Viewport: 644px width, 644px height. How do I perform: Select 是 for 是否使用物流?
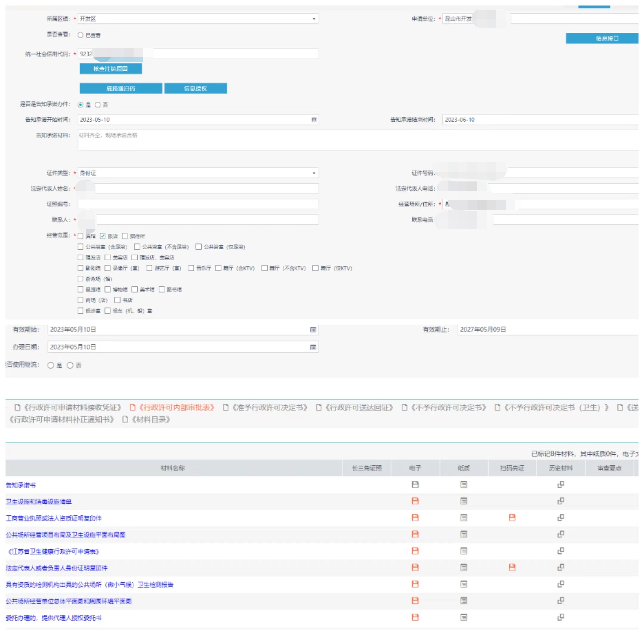[51, 365]
